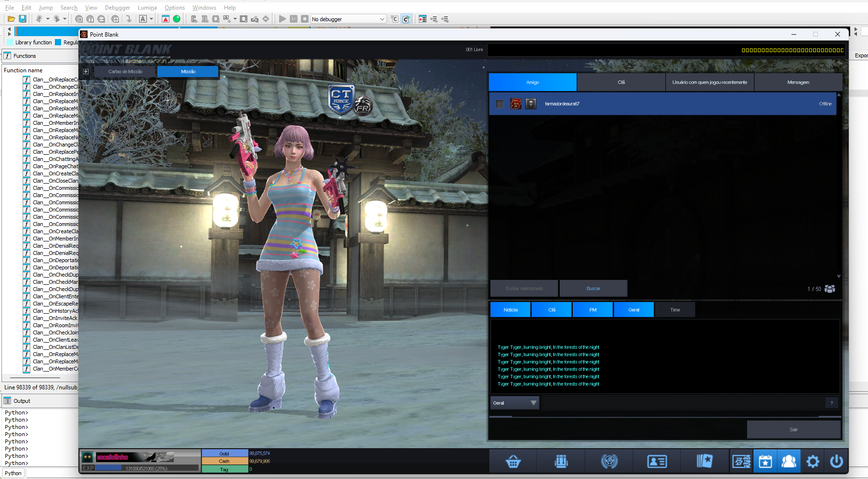Open the game settings gear icon

point(813,462)
